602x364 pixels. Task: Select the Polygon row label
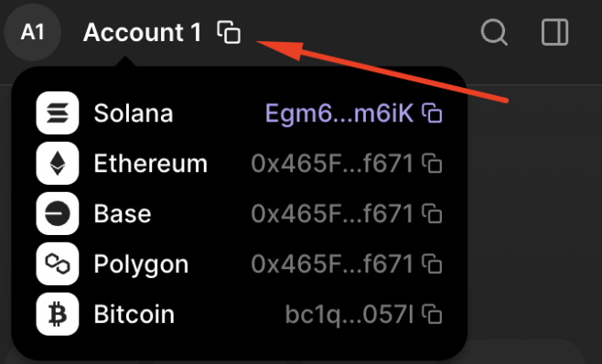(141, 265)
